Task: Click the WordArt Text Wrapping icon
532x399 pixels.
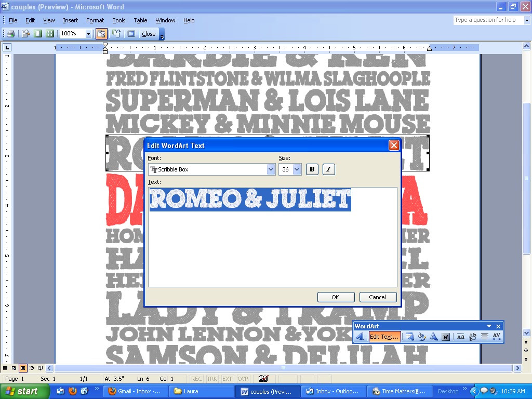Action: 446,337
